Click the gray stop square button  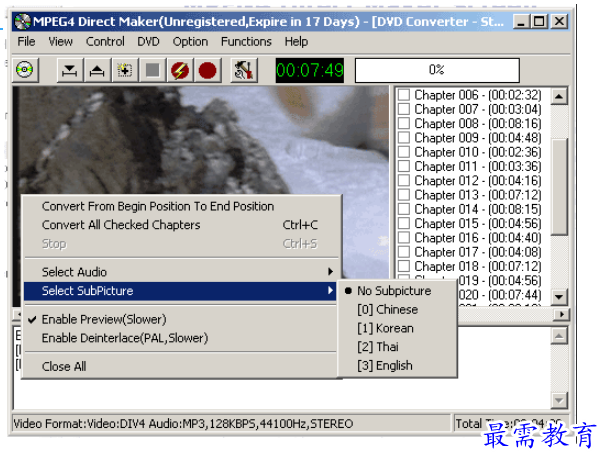152,70
